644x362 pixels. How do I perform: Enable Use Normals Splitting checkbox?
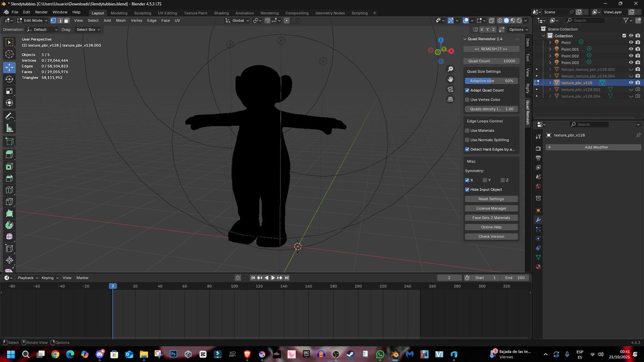[467, 140]
